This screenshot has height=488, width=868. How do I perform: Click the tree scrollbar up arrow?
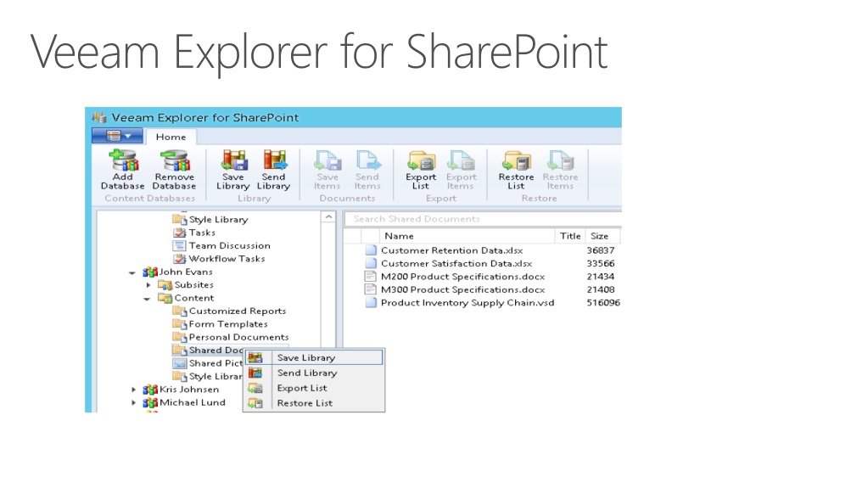[328, 217]
